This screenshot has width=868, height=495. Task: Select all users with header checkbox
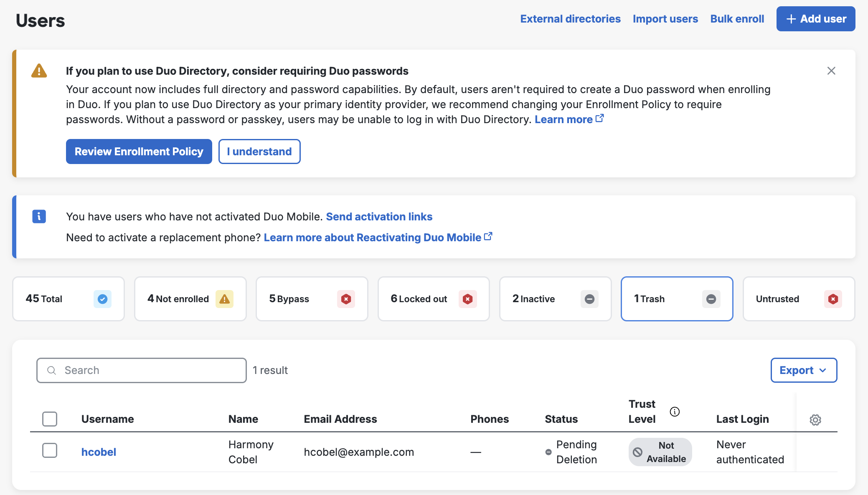[50, 419]
